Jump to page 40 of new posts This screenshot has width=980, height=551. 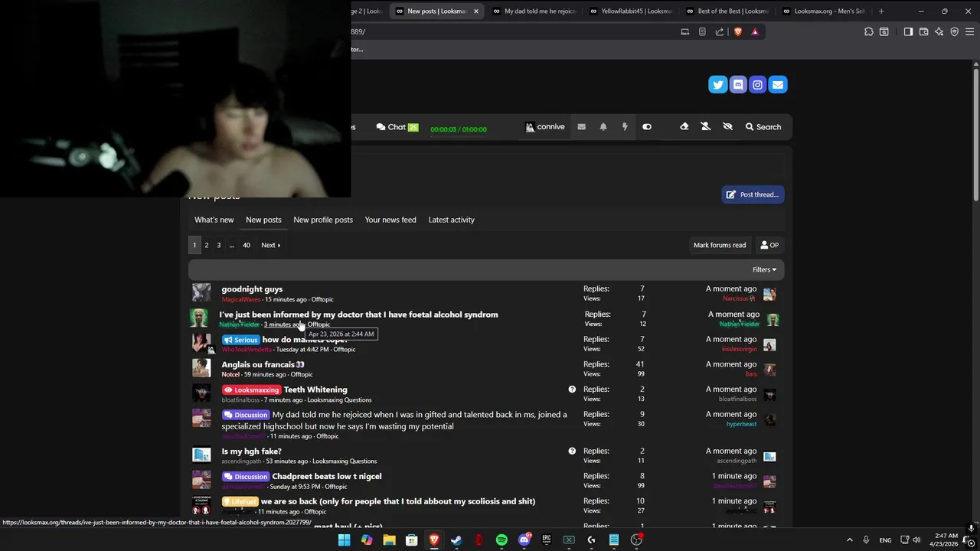[247, 245]
